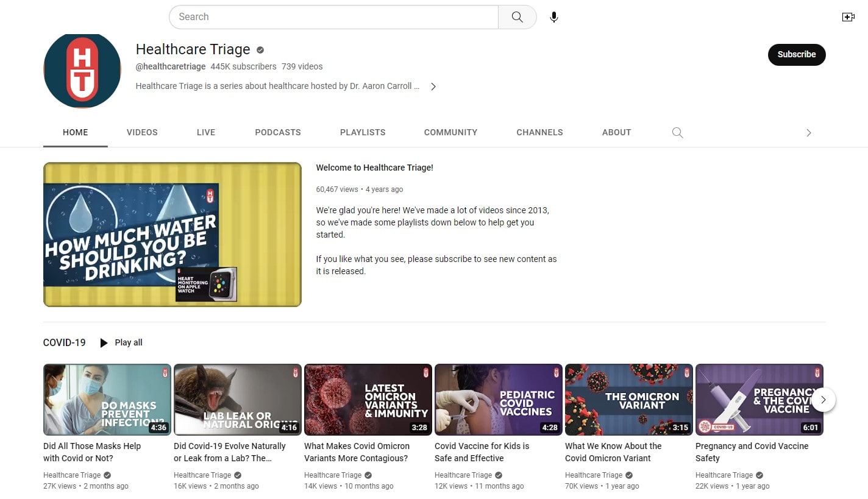
Task: Open title 'What Makes Covid Omicron Variants'
Action: [x=357, y=452]
